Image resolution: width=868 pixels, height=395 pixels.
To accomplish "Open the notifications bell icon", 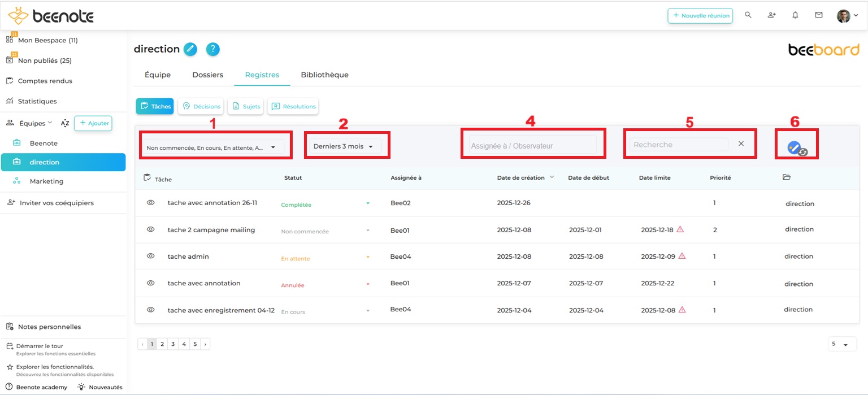I will tap(795, 15).
